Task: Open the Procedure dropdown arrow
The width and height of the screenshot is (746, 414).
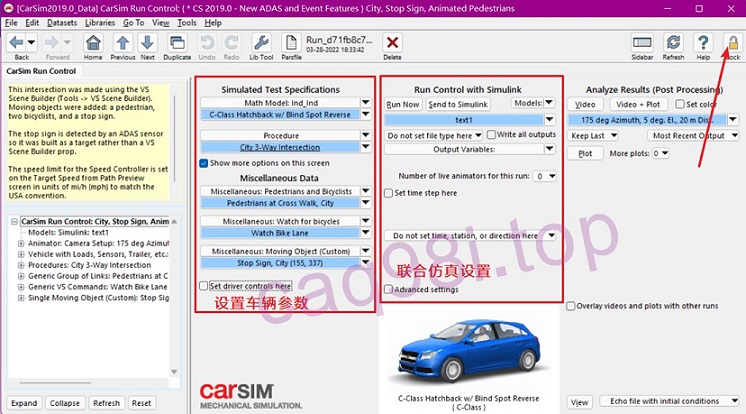Action: point(365,135)
